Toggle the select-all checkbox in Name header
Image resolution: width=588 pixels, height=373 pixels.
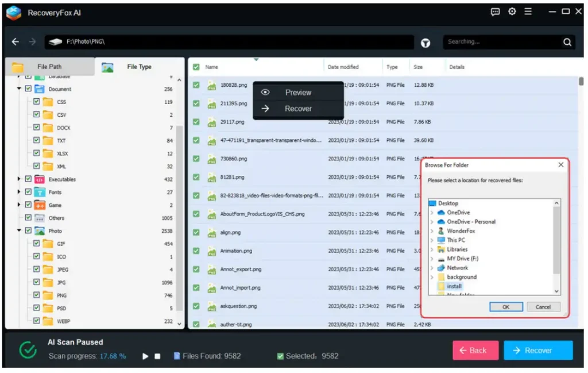(x=196, y=67)
